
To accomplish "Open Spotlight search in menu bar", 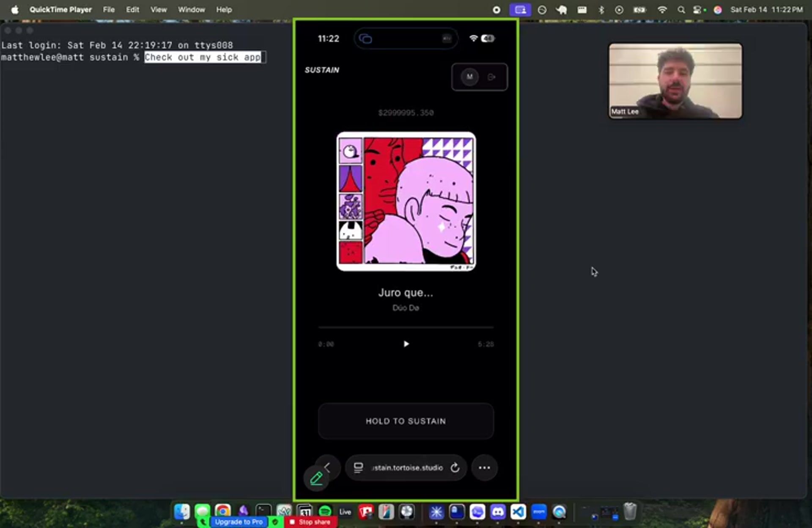I will (681, 9).
